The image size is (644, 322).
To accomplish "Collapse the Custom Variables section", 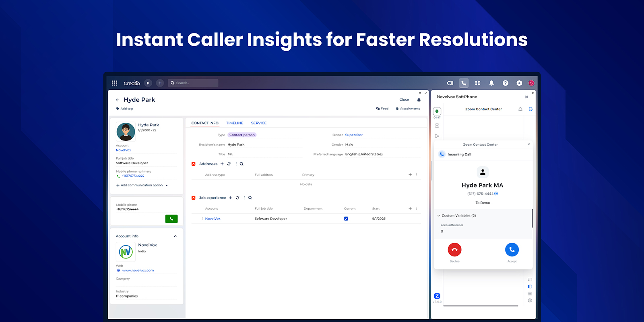I will pos(439,216).
